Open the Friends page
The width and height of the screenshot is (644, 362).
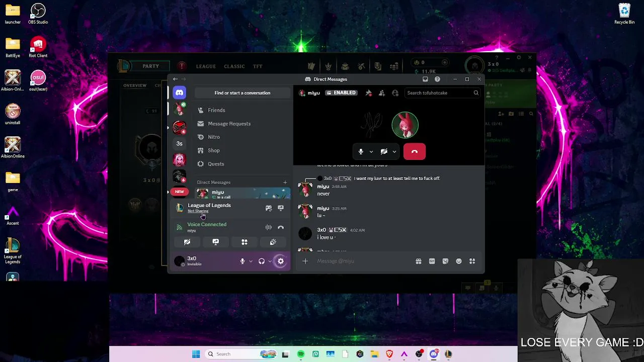click(242, 110)
